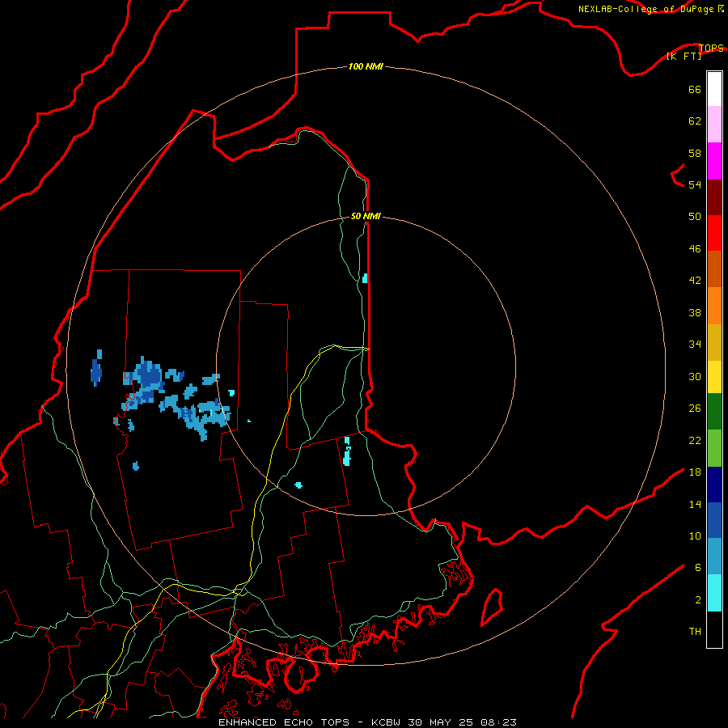Click the "50 NMI" range ring label
The width and height of the screenshot is (728, 728).
366,216
